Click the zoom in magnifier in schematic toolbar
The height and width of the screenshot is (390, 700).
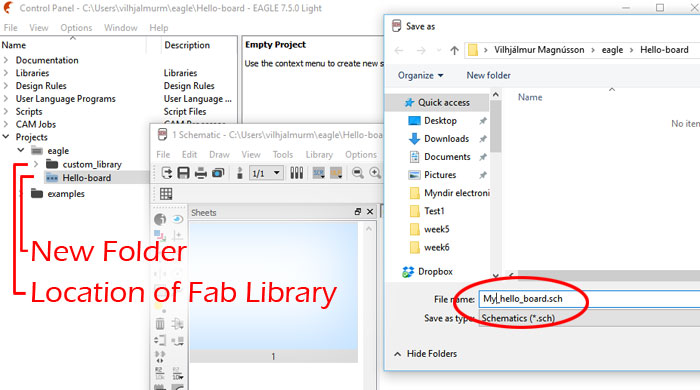coord(375,173)
